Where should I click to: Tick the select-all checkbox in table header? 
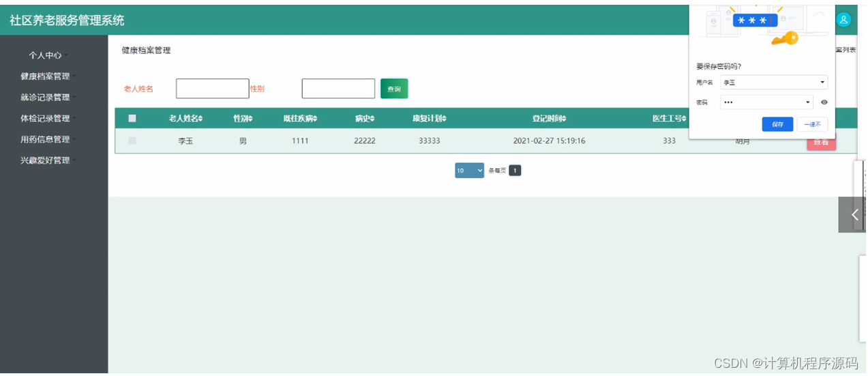point(132,118)
